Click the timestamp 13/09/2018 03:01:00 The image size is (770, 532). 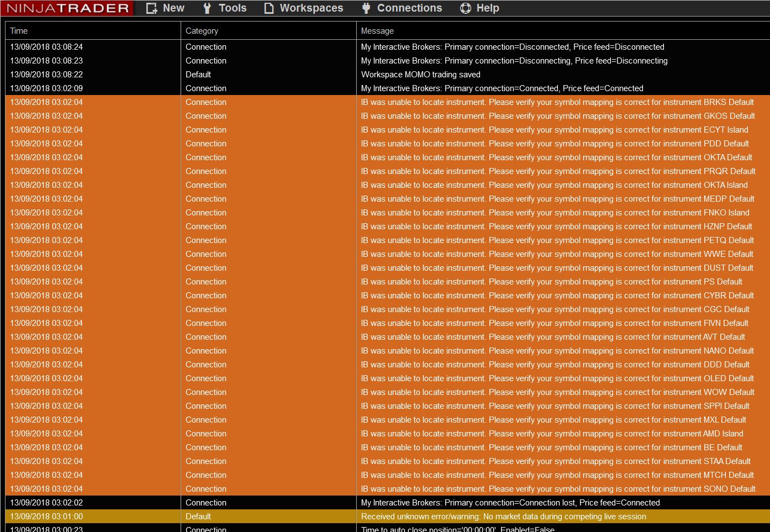(46, 517)
